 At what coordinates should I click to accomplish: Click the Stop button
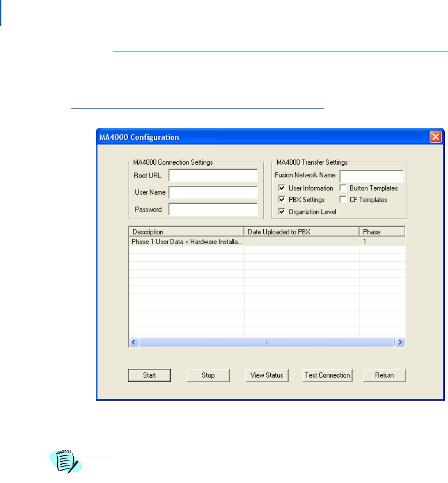click(x=208, y=375)
